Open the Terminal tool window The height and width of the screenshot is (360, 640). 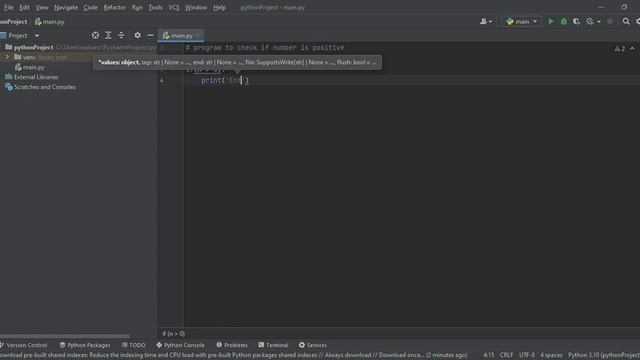[273, 345]
